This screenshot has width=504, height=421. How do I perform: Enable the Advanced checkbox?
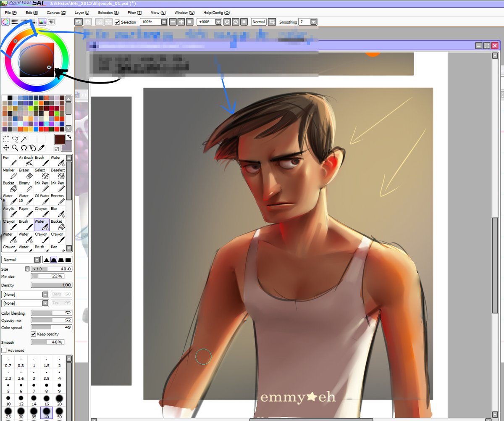click(x=4, y=350)
